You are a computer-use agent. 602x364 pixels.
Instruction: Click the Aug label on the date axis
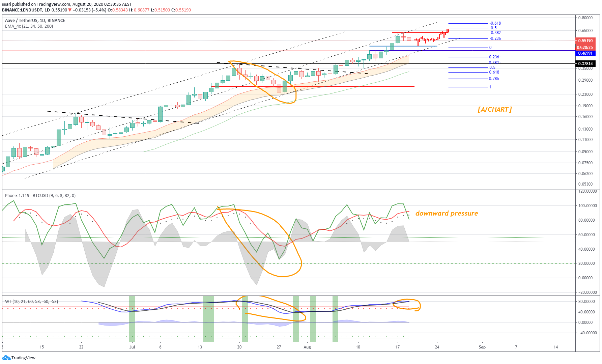[307, 347]
